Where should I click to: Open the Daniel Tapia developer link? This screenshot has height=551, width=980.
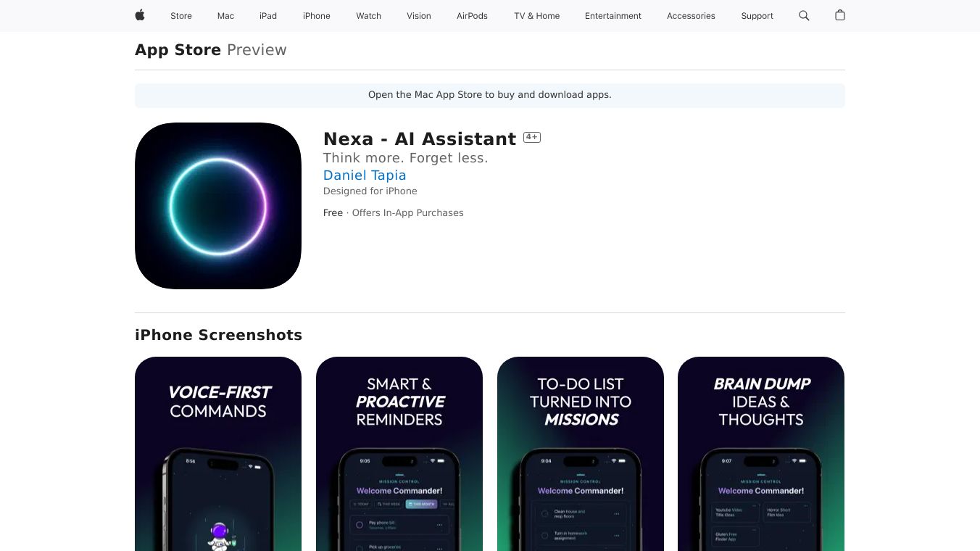tap(365, 175)
